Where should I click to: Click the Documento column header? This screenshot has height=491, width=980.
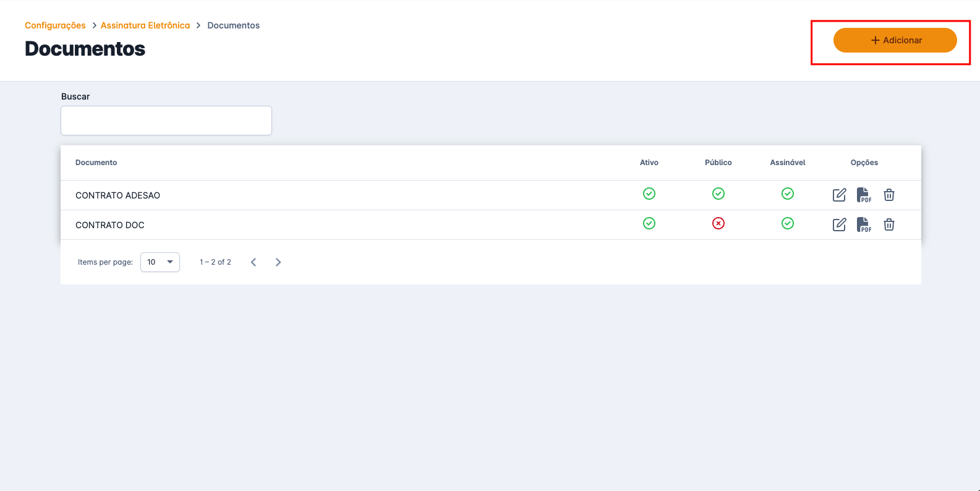tap(96, 163)
